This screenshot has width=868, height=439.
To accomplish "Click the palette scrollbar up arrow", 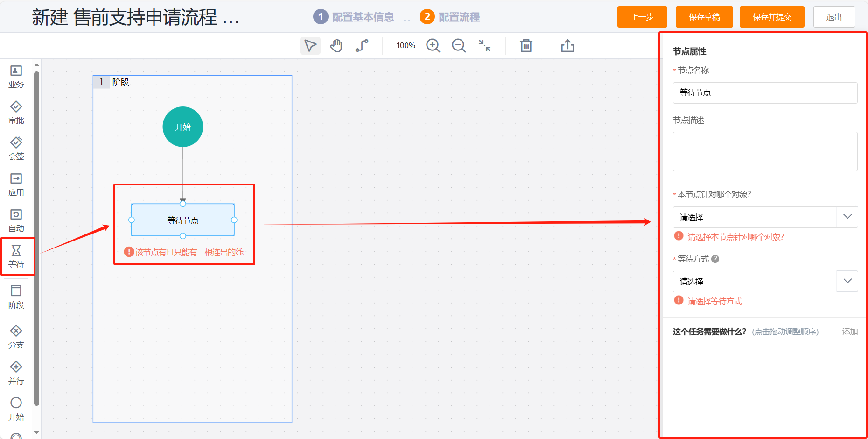I will (36, 65).
